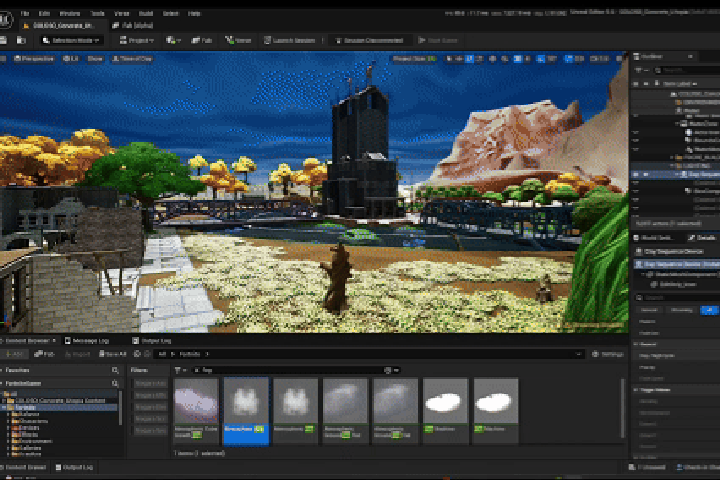Click Save All in Content Browser
Screen dimensions: 720x480
click(112, 354)
